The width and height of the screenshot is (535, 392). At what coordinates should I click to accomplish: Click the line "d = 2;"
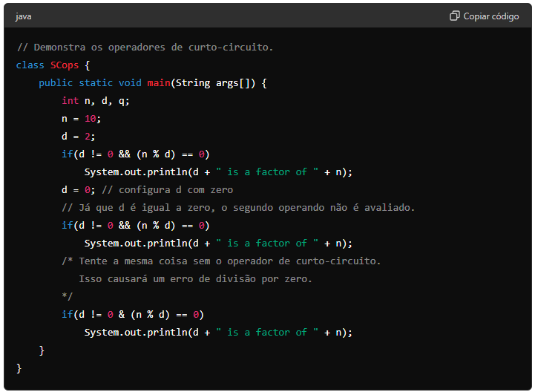79,137
